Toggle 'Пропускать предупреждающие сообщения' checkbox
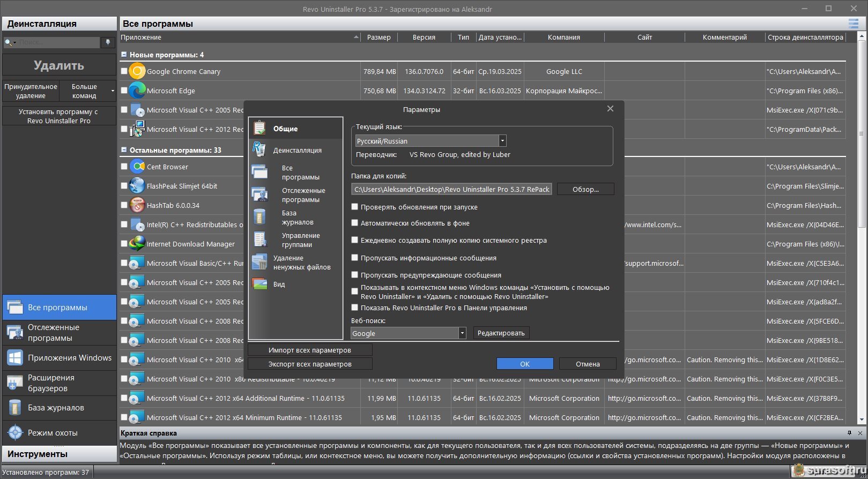The image size is (868, 479). 354,275
